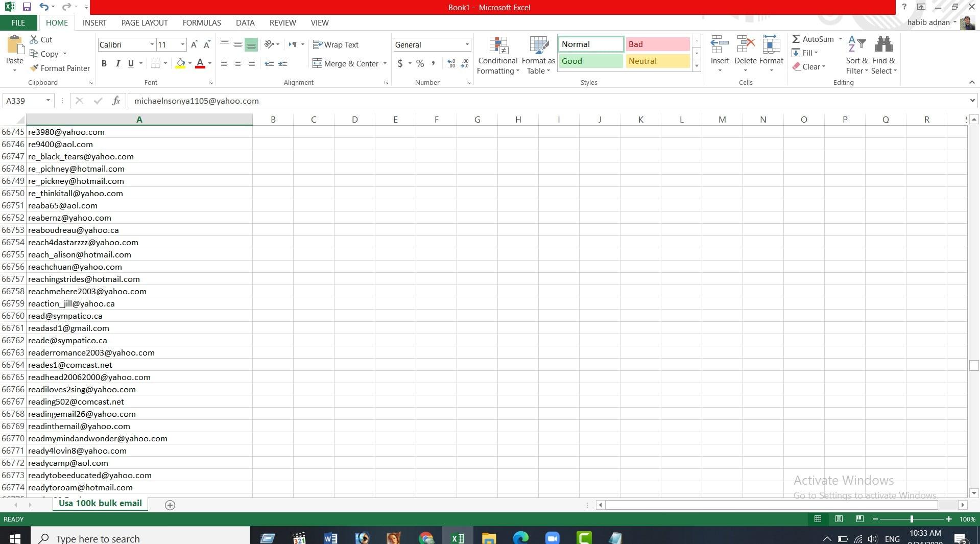This screenshot has width=980, height=544.
Task: Click the Good style toggle
Action: [590, 61]
